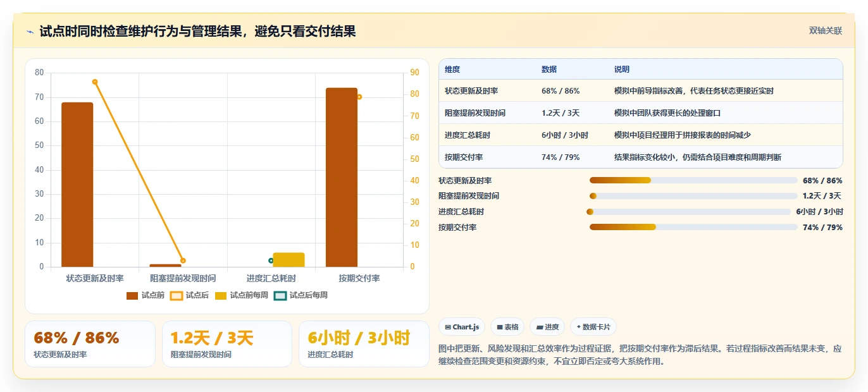Click the 数据 table column header

pos(549,70)
